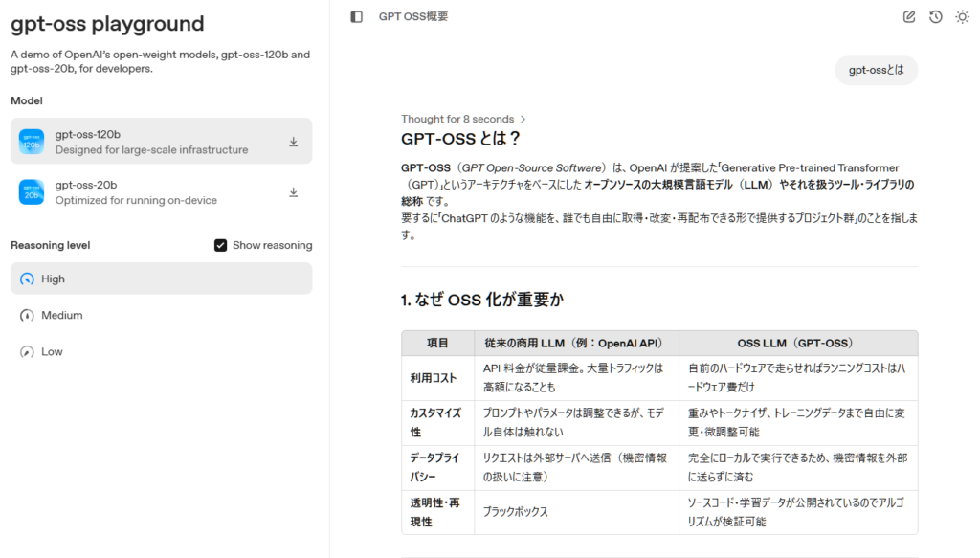The image size is (980, 558).
Task: Toggle the sidebar panel icon
Action: 356,17
